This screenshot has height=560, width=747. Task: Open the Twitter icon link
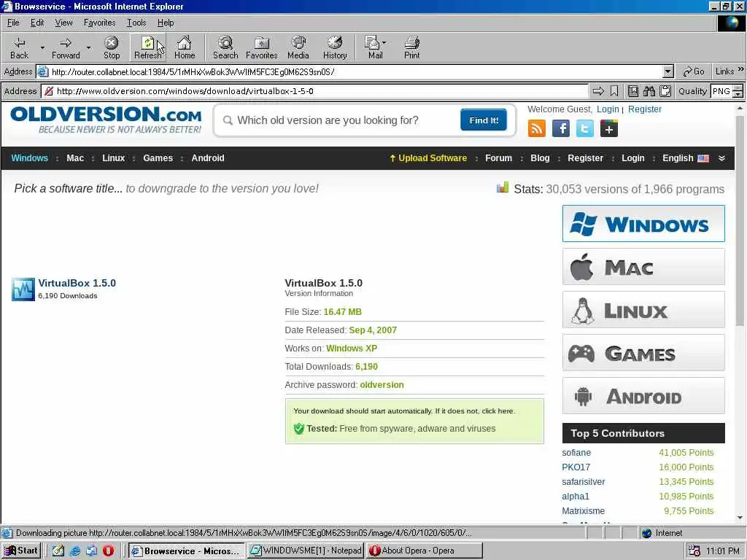tap(585, 128)
